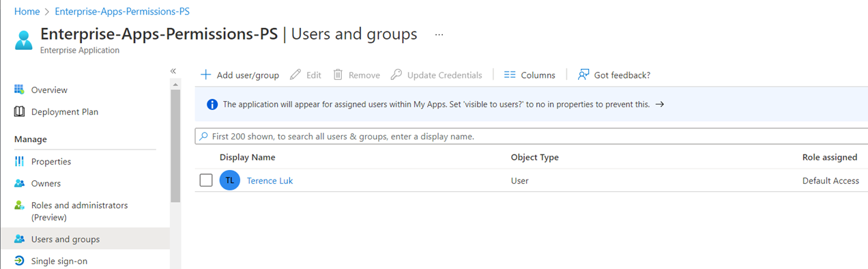This screenshot has width=868, height=269.
Task: Click the info icon in the banner
Action: (212, 104)
